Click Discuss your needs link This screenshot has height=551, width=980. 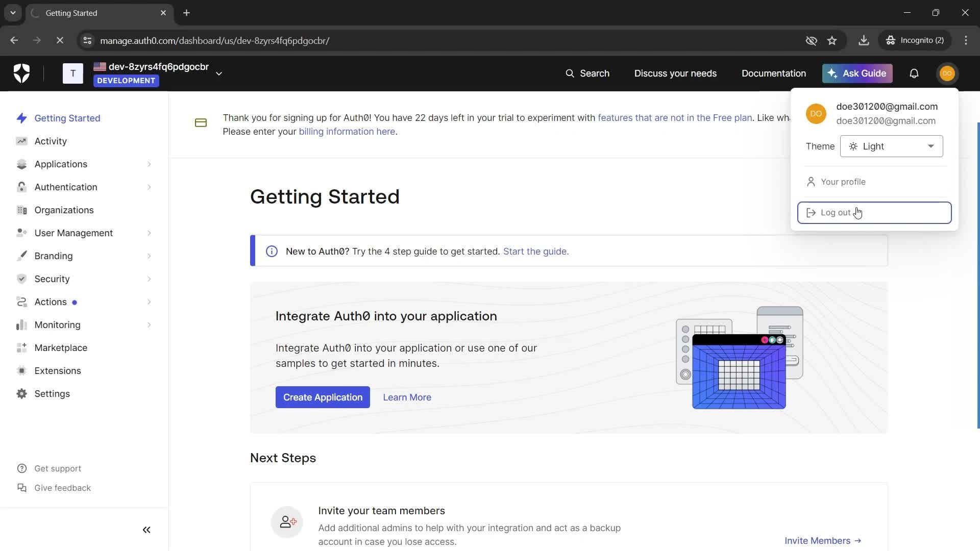(675, 73)
